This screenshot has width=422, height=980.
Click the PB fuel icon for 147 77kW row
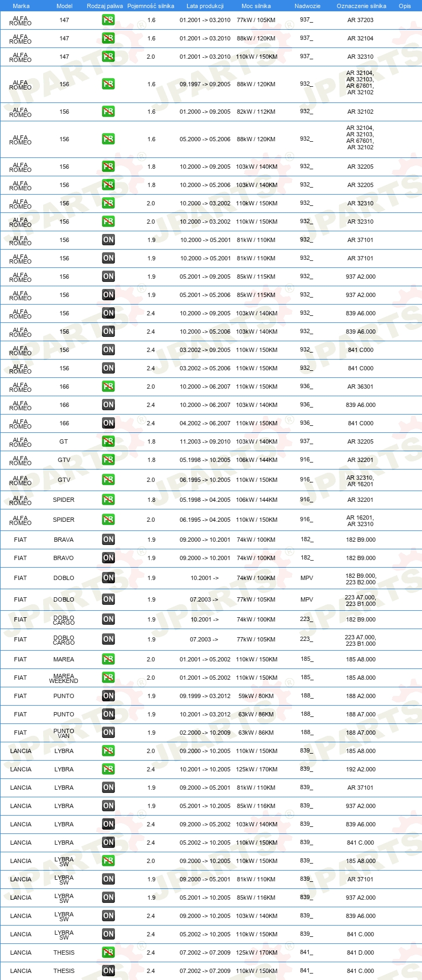pos(108,20)
